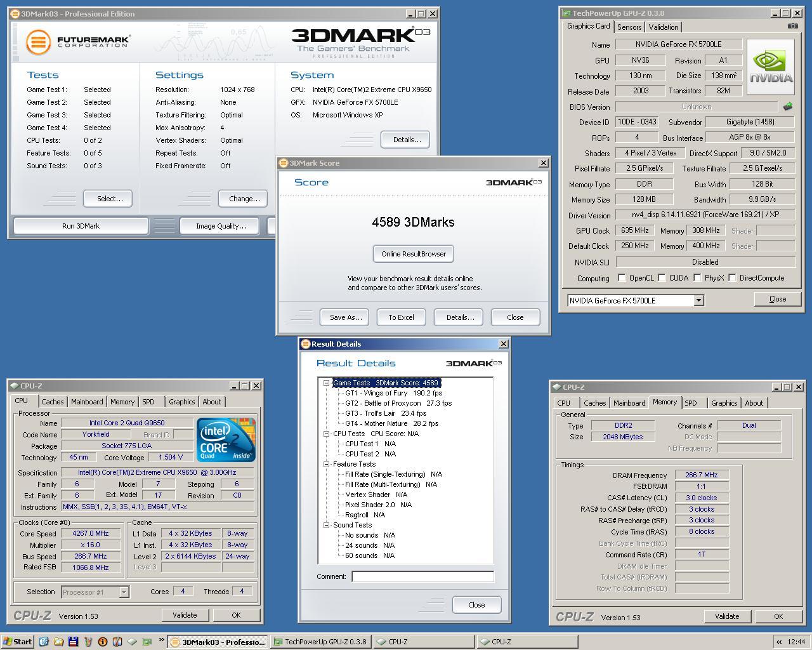Close the Result Details window via title X
This screenshot has height=650, width=812.
tap(503, 344)
